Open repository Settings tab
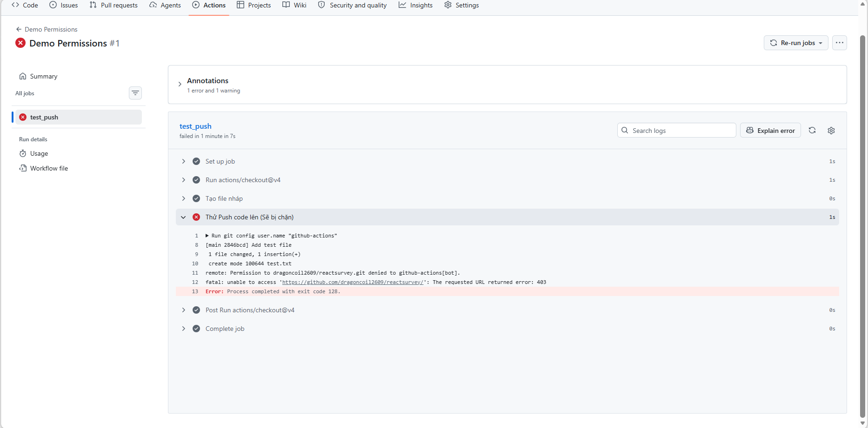 click(461, 5)
